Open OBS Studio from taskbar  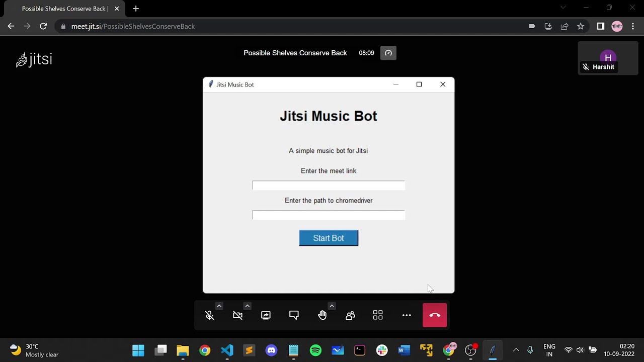click(470, 350)
